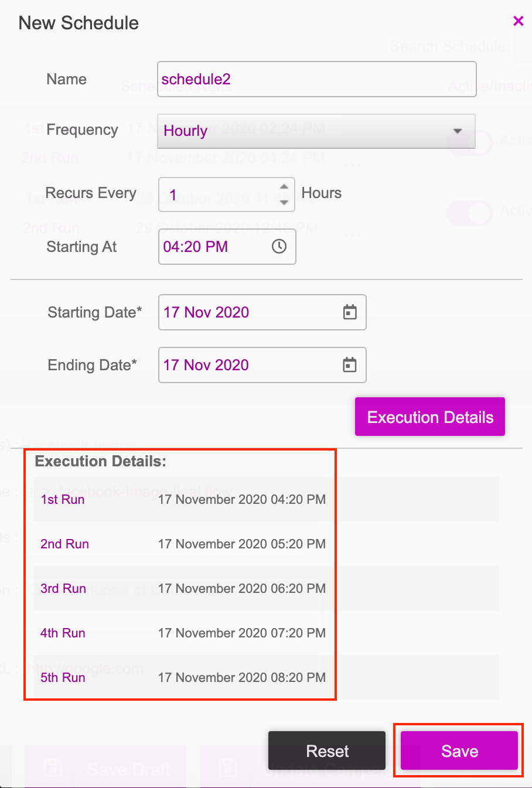Select the 2nd Run entry
The image size is (532, 788).
point(64,544)
